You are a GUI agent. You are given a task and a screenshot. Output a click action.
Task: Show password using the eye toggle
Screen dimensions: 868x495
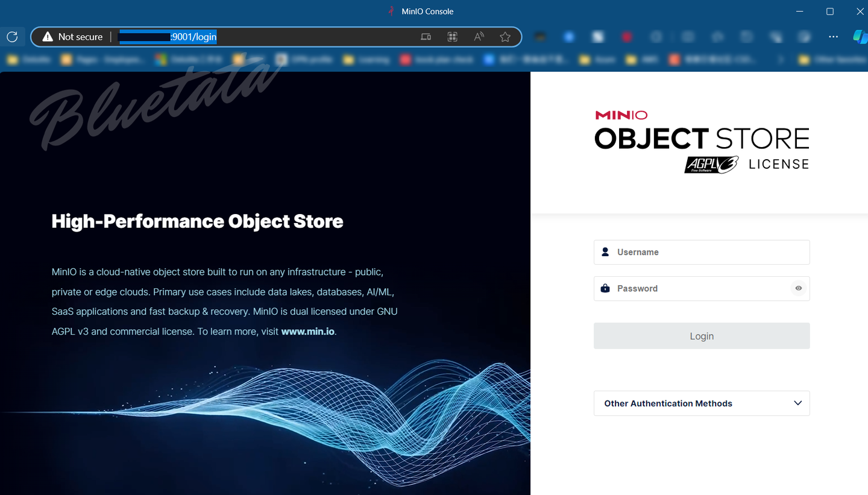(799, 288)
